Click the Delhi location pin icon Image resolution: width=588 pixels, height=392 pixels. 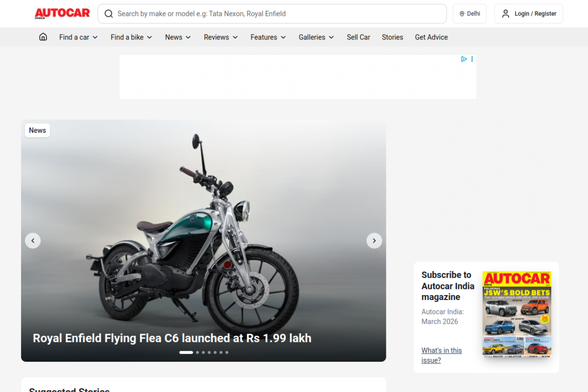tap(462, 14)
